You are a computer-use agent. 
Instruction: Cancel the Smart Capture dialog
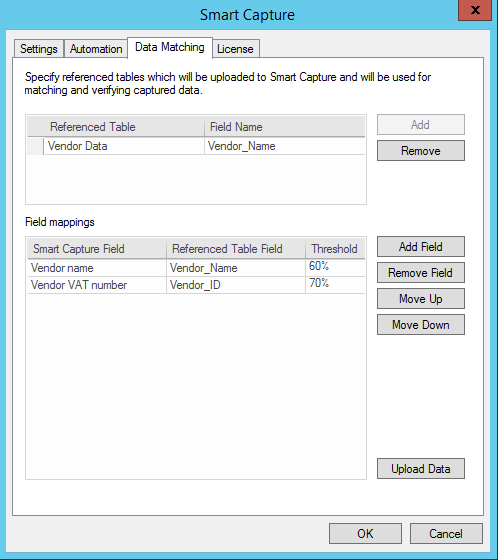[446, 534]
